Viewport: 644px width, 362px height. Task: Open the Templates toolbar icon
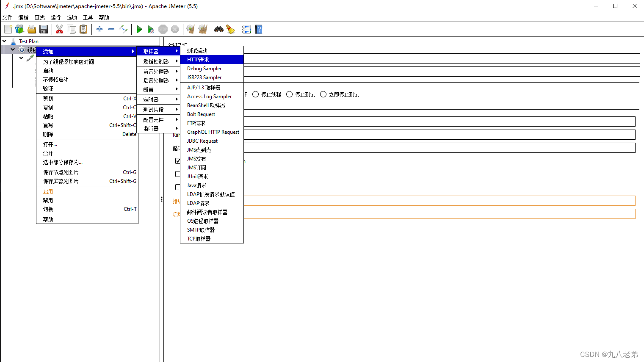click(x=19, y=29)
